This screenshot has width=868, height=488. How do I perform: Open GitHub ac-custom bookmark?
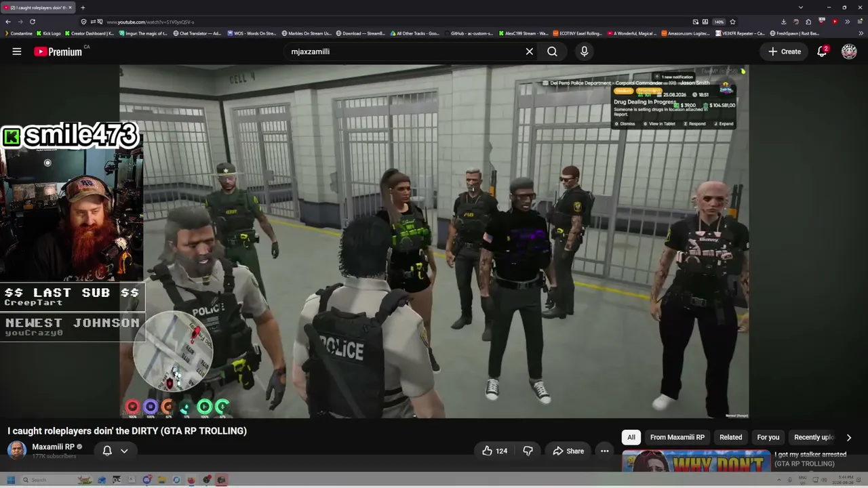(469, 33)
